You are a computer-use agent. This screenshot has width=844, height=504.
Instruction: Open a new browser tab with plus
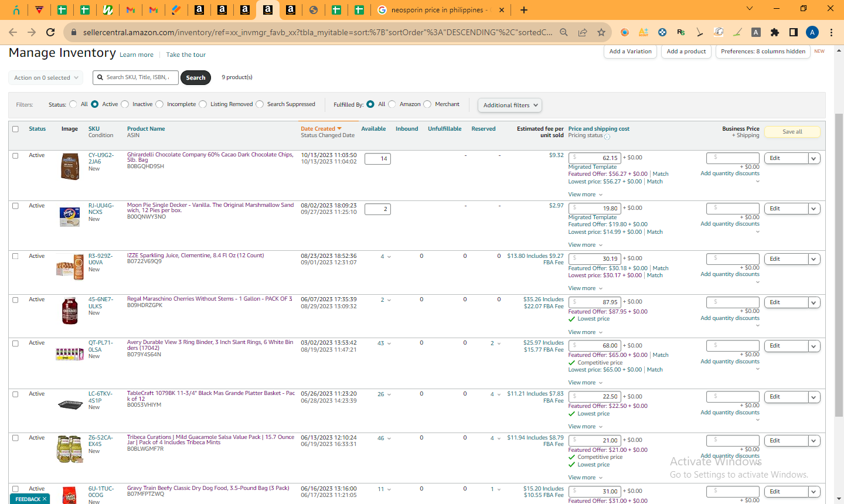tap(524, 10)
